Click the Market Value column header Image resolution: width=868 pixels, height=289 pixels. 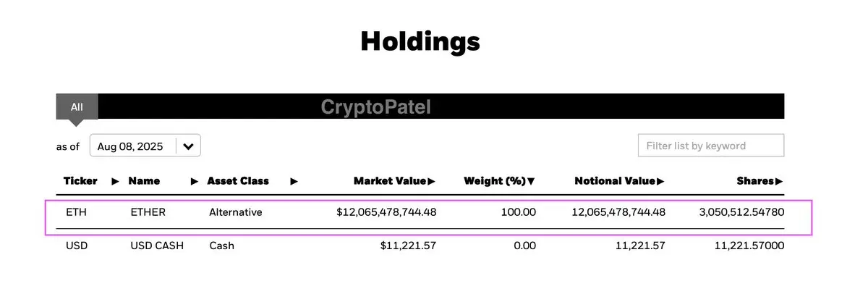[x=391, y=181]
